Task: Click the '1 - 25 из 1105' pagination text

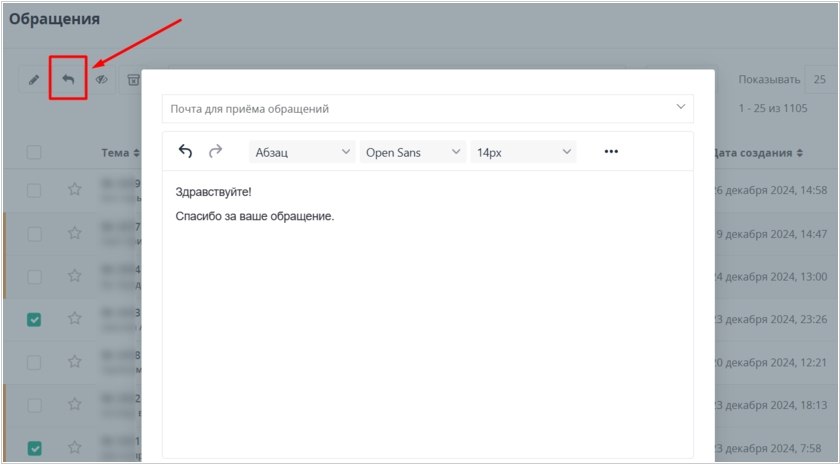Action: (x=772, y=108)
